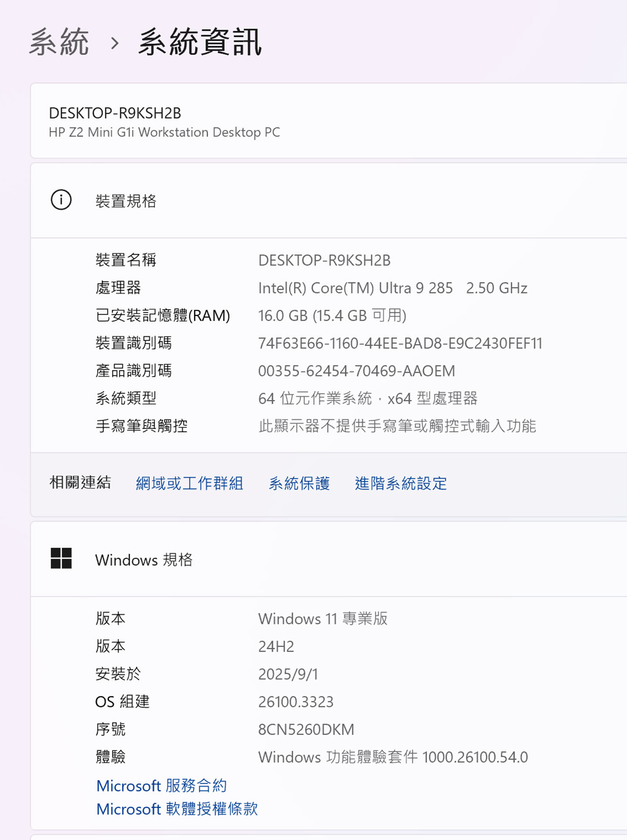Open the 網域或工作群組 link

pos(189,483)
